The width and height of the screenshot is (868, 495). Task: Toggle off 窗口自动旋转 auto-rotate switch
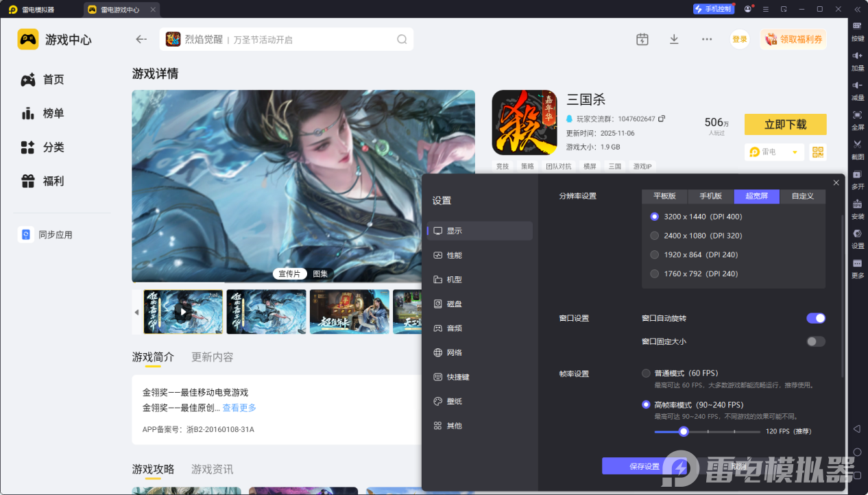pos(815,317)
